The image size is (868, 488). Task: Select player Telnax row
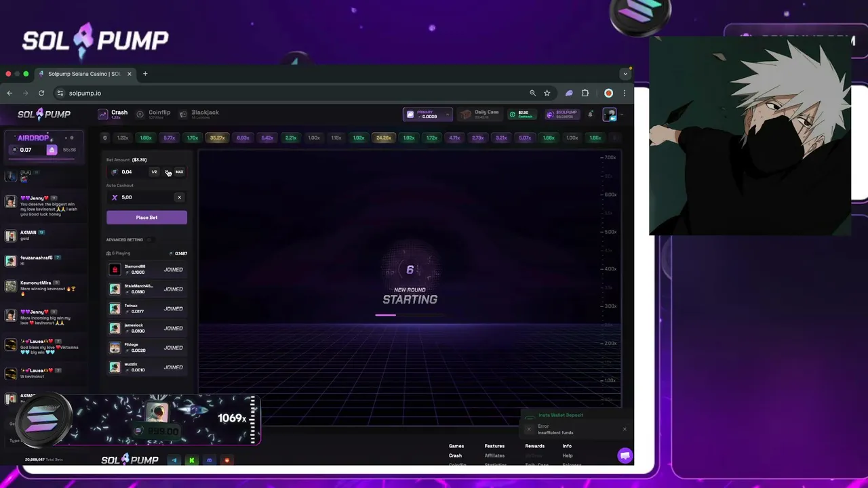coord(146,308)
